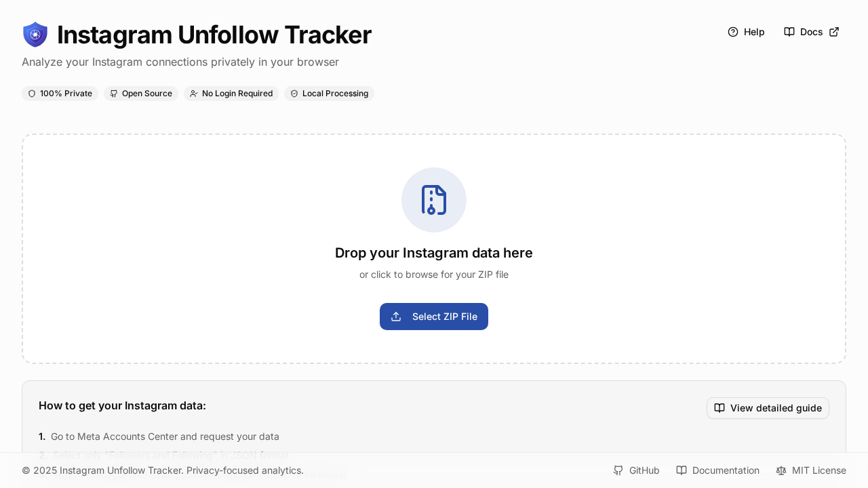Click the upload icon inside Select ZIP File
Screen dimensions: 868x488
tap(397, 317)
